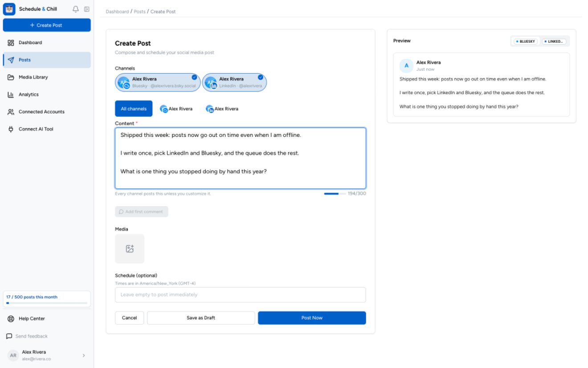Expand the Alex Rivera account menu chevron
This screenshot has height=368, width=588.
(84, 356)
